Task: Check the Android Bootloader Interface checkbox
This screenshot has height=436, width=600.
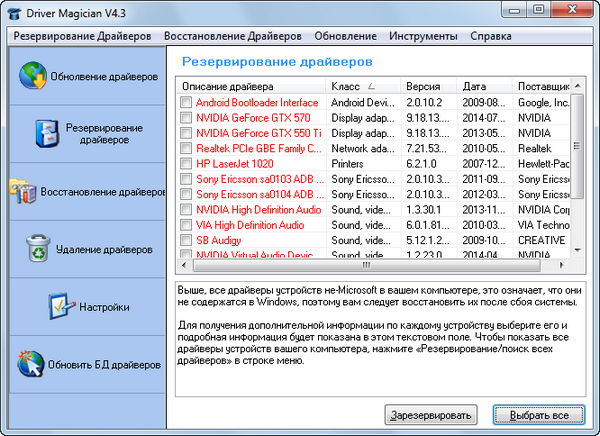Action: 186,103
